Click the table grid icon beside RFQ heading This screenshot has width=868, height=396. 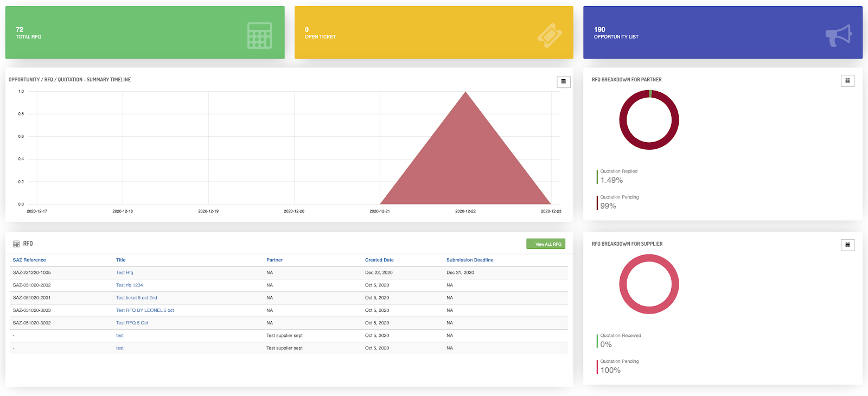(x=16, y=244)
